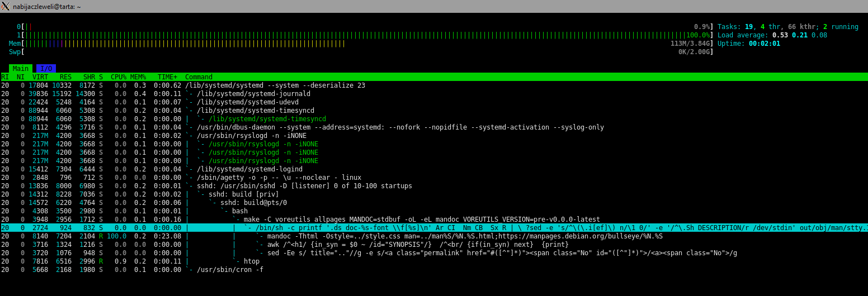Click the Swp meter bar
The image size is (868, 296).
(358, 52)
